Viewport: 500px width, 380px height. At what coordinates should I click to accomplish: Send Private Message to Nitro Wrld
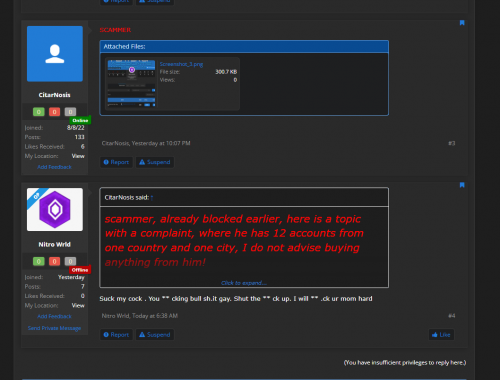tap(54, 328)
